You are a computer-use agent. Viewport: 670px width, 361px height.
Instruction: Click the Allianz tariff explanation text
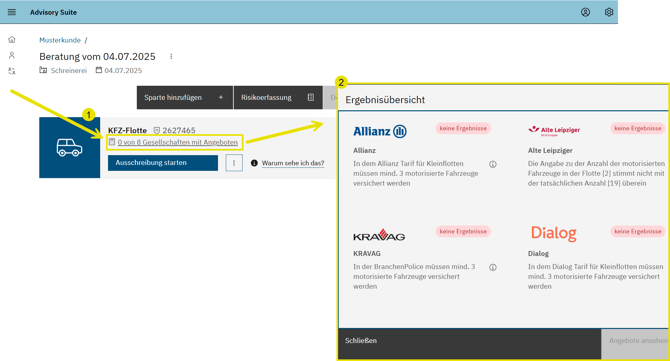[x=416, y=173]
